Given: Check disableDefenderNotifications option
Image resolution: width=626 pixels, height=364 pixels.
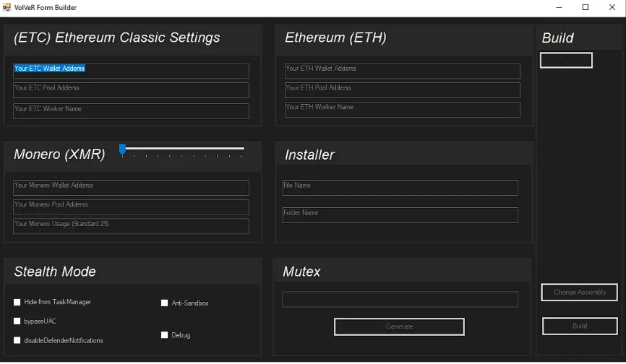Looking at the screenshot, I should coord(17,340).
